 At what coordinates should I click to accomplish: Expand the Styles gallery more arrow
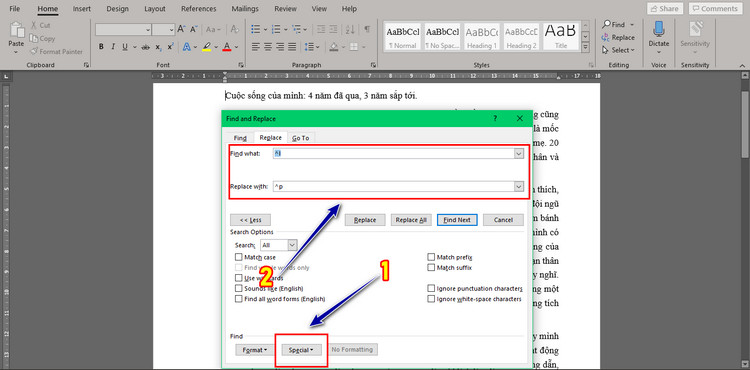585,48
